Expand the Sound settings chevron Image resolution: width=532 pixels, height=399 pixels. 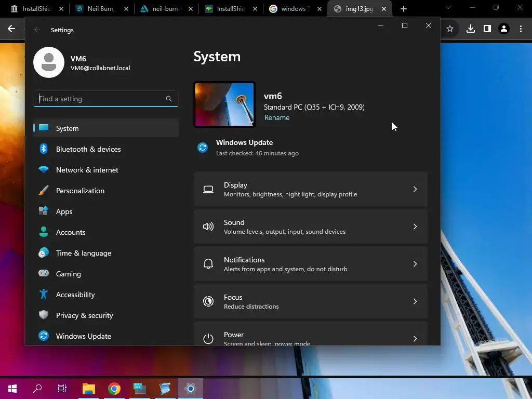[x=415, y=227]
